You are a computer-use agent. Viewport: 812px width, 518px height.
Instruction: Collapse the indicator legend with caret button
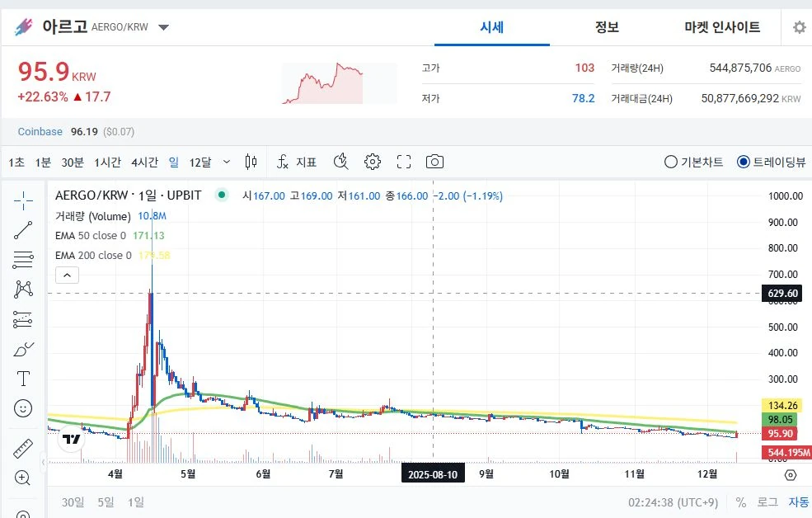(68, 275)
